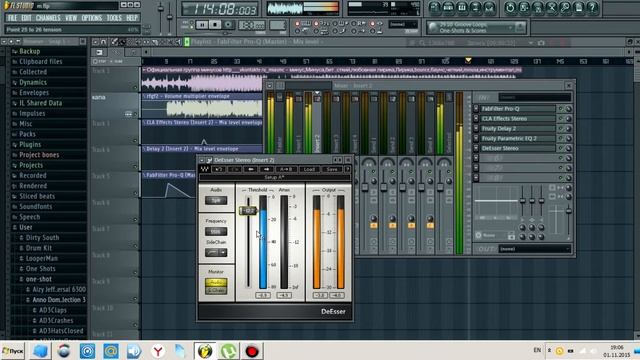Open the DeEsser SideChain filter type dropdown
The image size is (640, 360).
point(216,253)
